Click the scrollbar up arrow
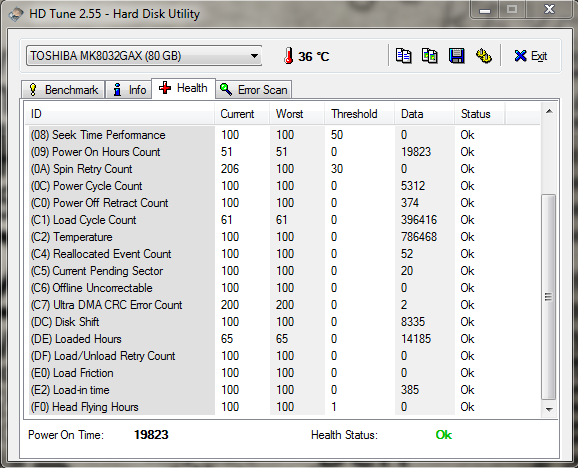Viewport: 578px width, 468px height. point(549,111)
